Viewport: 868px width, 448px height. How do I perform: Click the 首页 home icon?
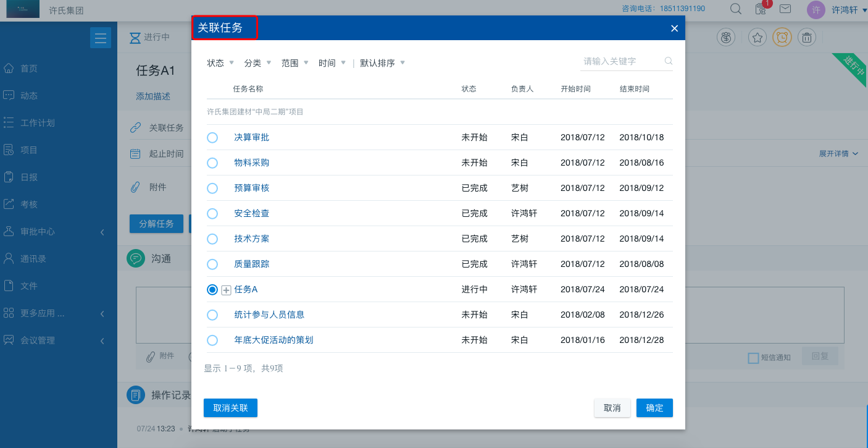tap(9, 68)
